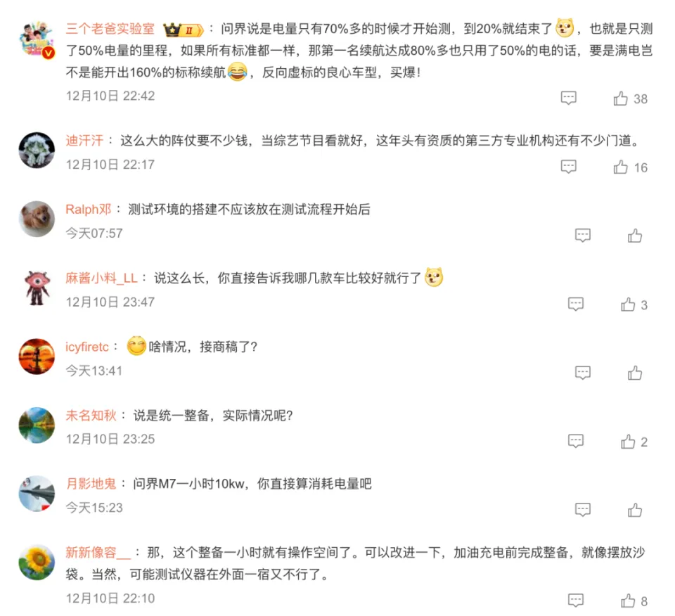Open icyfiretc username link
Screen dimensions: 675x616
(x=87, y=347)
